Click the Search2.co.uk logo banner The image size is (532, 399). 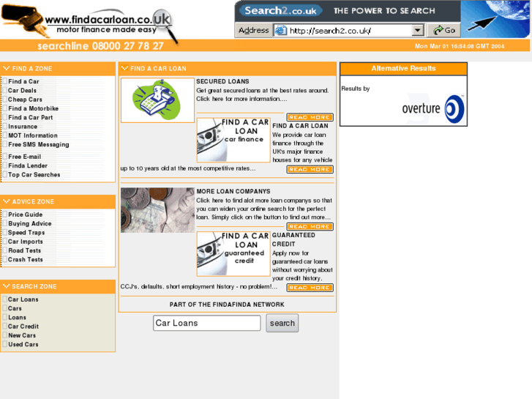[280, 11]
